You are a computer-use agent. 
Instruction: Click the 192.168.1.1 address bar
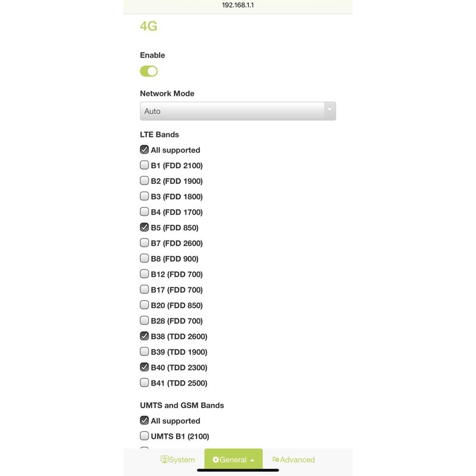pyautogui.click(x=238, y=5)
